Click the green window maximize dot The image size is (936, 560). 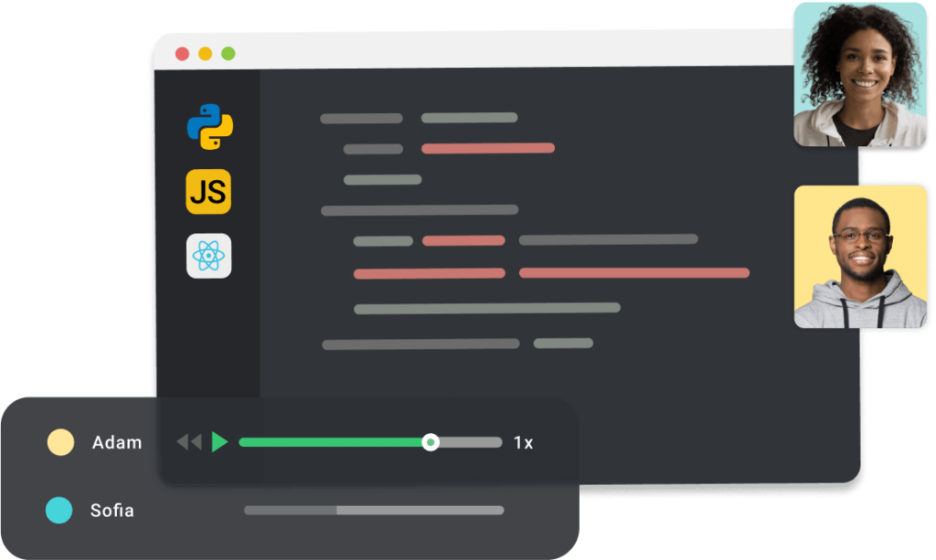coord(228,54)
